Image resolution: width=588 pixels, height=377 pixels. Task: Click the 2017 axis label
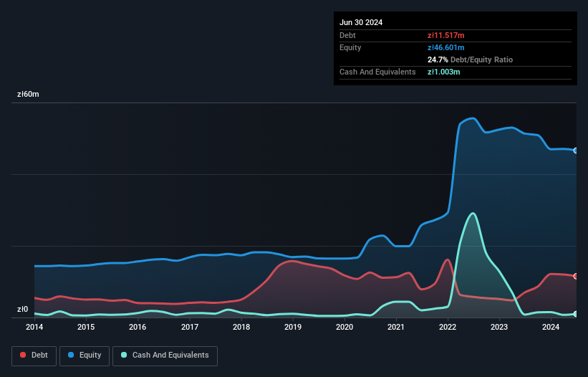pyautogui.click(x=190, y=327)
